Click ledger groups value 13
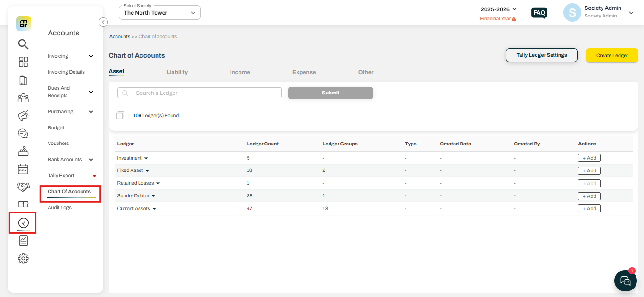Screen dimensions: 644x297 pos(325,209)
